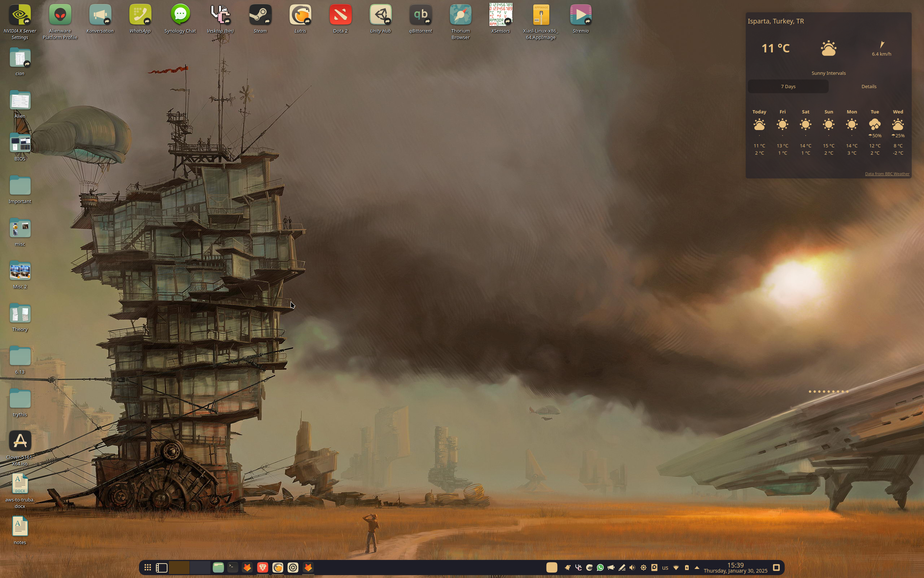Open audio volume tray icon
The width and height of the screenshot is (924, 578).
(x=632, y=568)
